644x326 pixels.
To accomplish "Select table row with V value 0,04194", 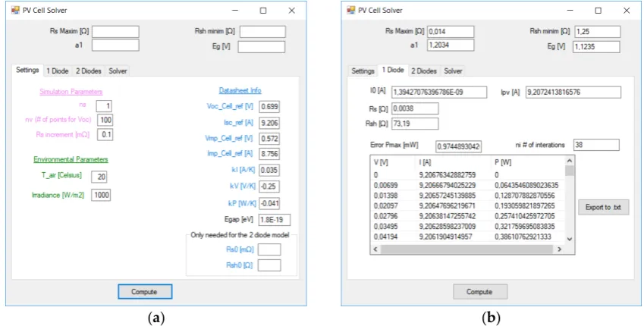I will click(468, 237).
